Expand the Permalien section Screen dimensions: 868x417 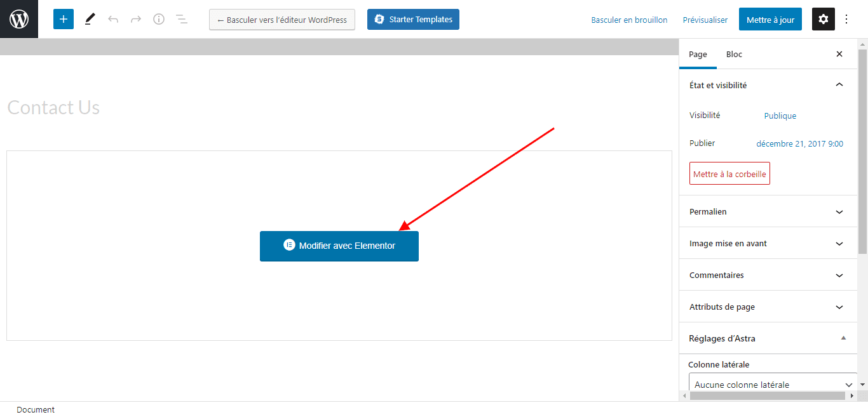[x=839, y=211]
